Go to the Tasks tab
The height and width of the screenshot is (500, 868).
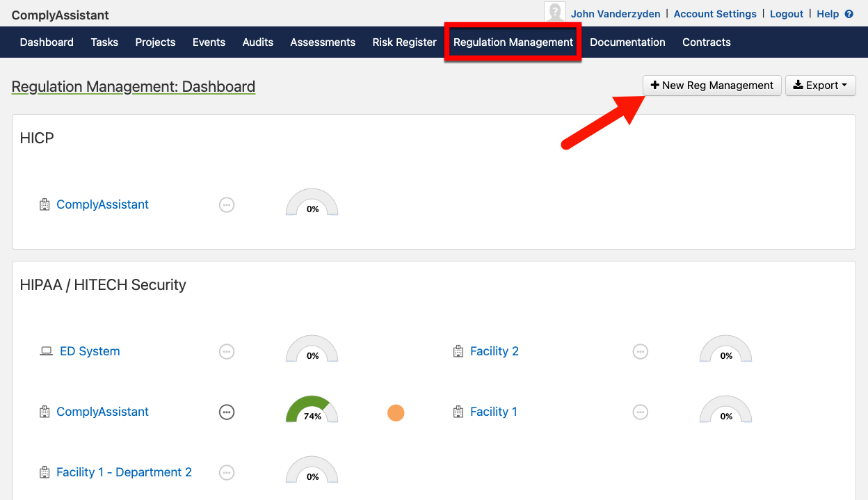point(104,42)
